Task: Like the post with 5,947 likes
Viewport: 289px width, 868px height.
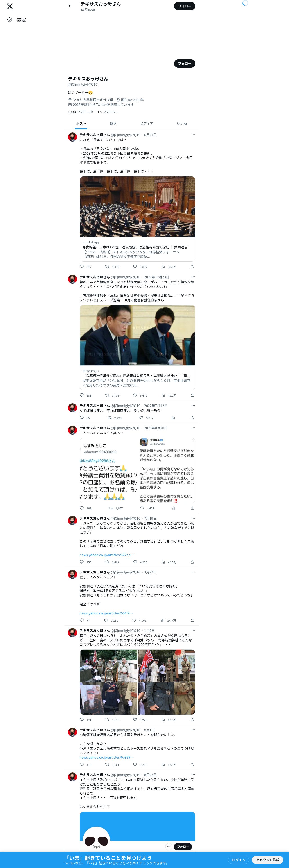Action: [141, 418]
